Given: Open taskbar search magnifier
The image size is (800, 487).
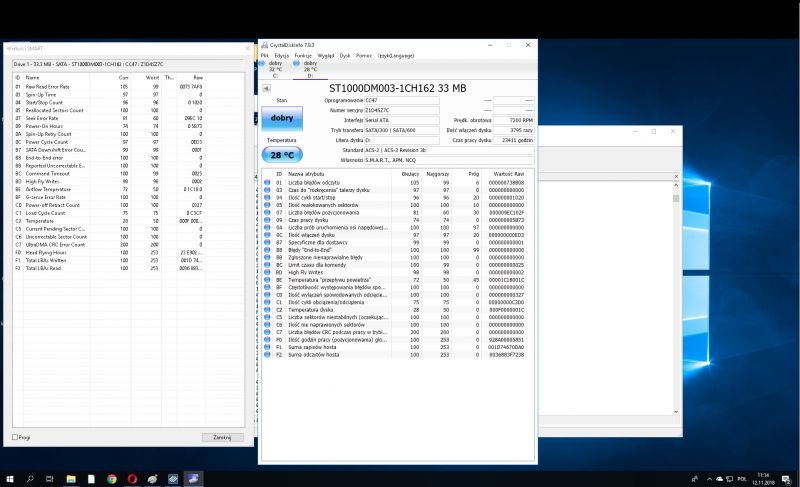Looking at the screenshot, I should (30, 479).
